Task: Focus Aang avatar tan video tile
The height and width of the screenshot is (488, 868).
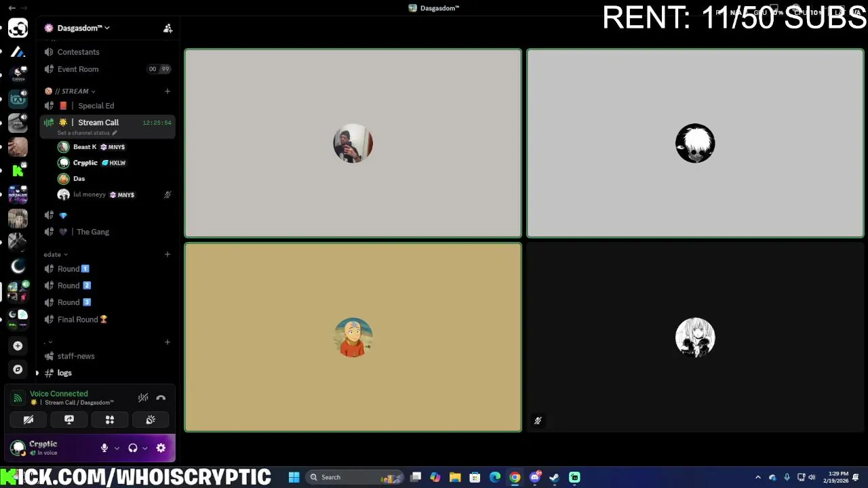Action: point(353,338)
